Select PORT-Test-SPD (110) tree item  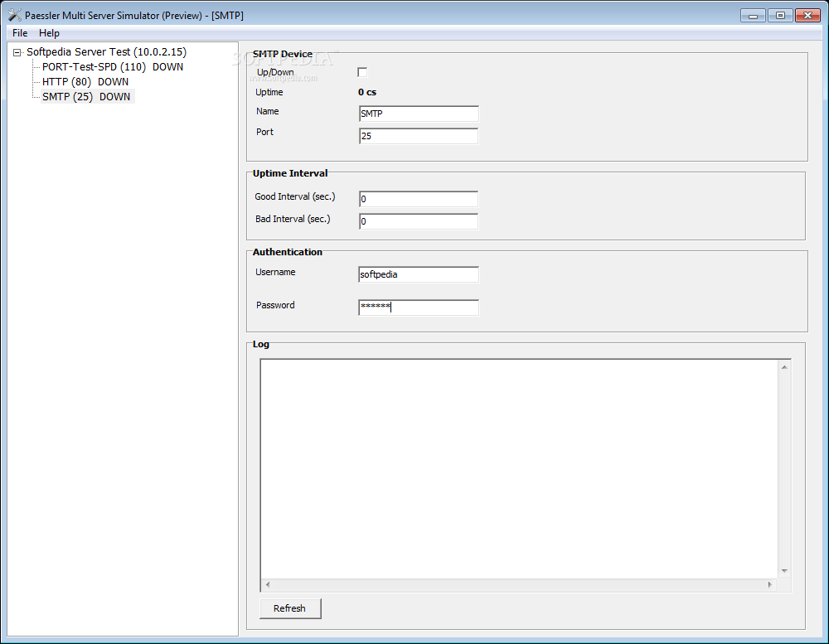(113, 66)
